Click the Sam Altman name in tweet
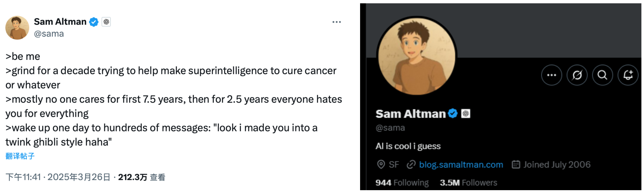 (60, 22)
